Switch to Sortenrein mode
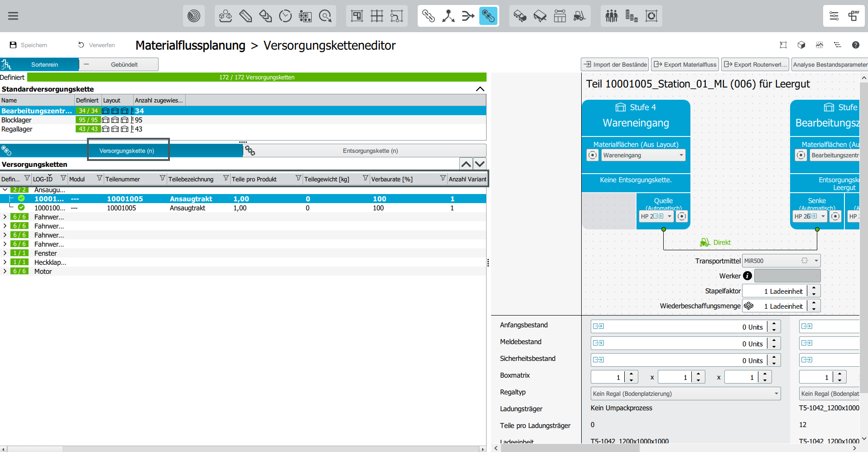Image resolution: width=868 pixels, height=452 pixels. pyautogui.click(x=44, y=64)
